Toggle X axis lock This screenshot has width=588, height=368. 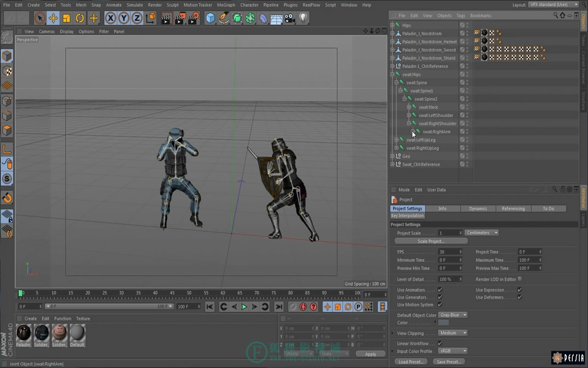coord(110,18)
